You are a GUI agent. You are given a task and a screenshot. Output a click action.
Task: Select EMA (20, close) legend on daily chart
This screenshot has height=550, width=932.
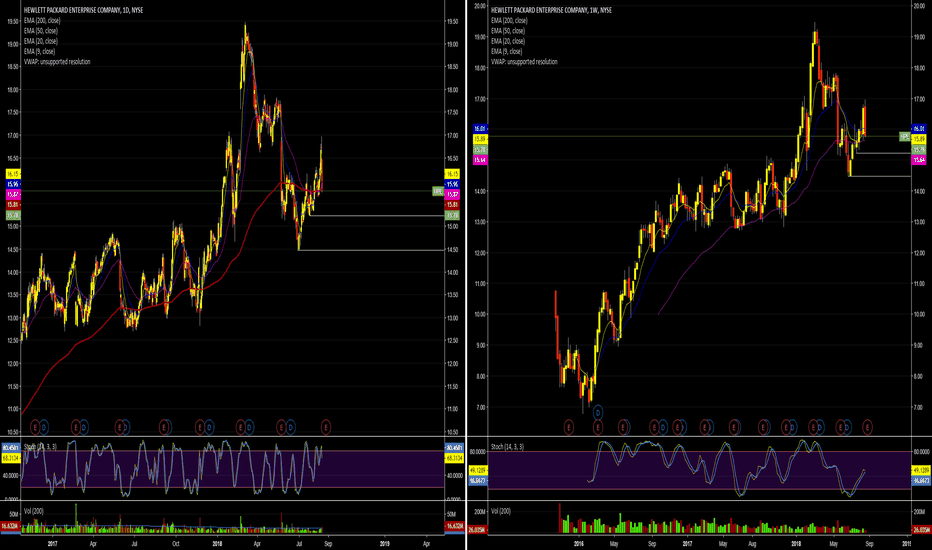[x=40, y=41]
